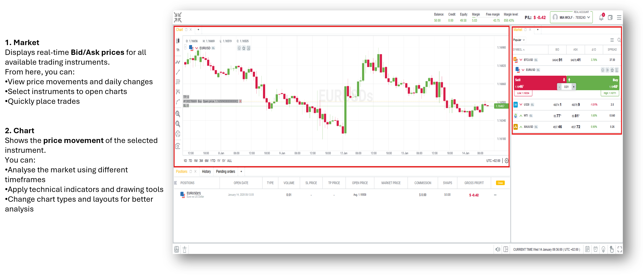
Task: Open the Pending orders tab
Action: (x=226, y=171)
